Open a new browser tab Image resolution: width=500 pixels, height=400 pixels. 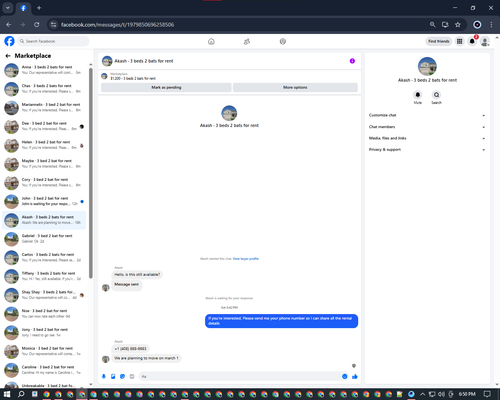click(x=39, y=8)
